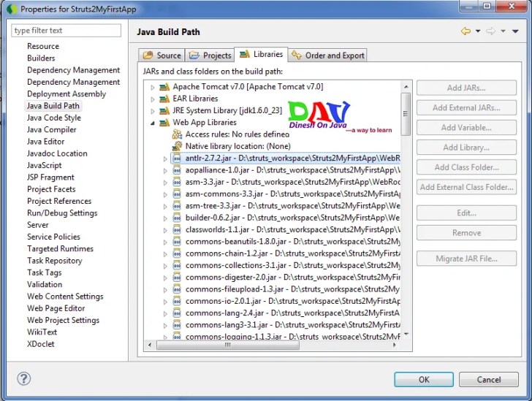Open Project Facets settings page
Image resolution: width=532 pixels, height=401 pixels.
(51, 189)
